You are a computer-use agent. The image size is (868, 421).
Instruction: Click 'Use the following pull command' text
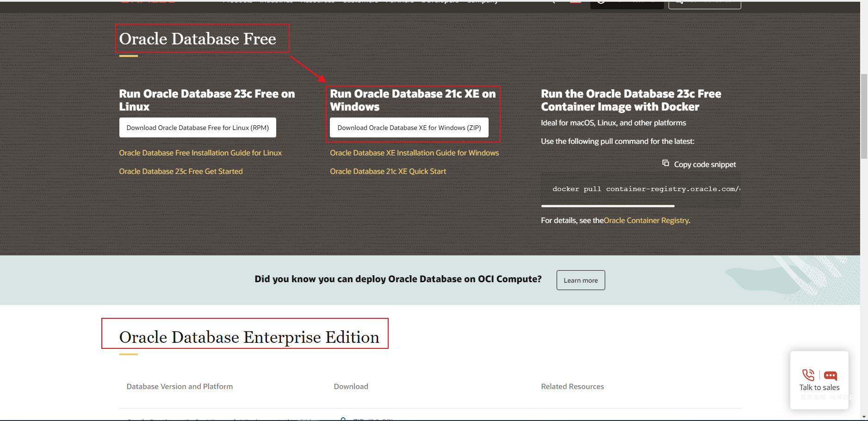coord(618,141)
